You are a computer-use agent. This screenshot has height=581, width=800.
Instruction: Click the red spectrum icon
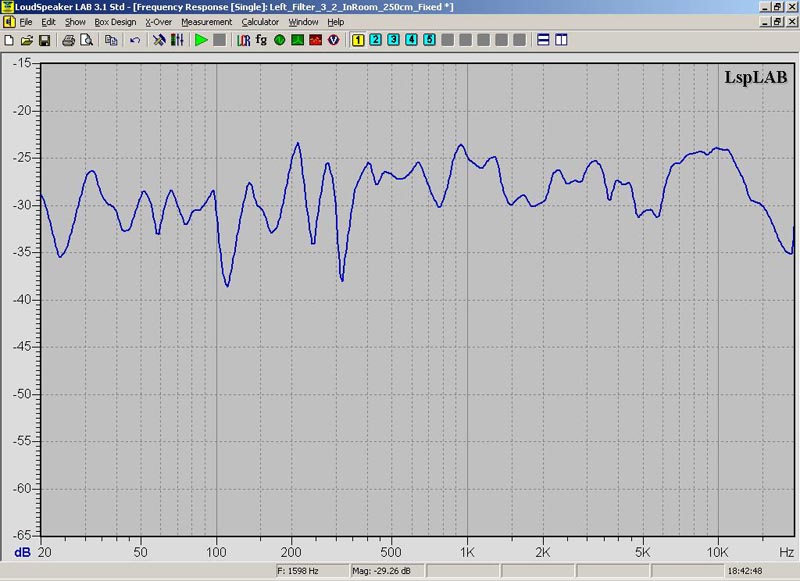coord(315,40)
